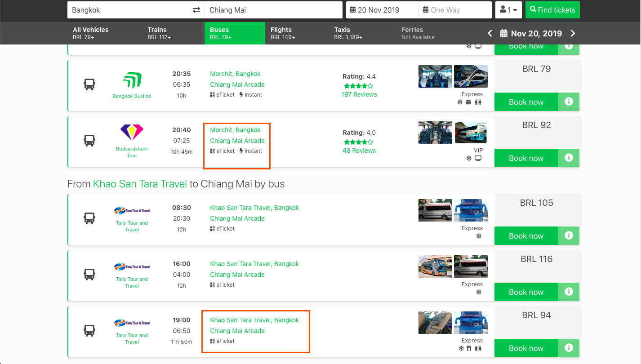Click the air conditioning snowflake icon for BRL 105 trip
641x364 pixels.
click(479, 236)
